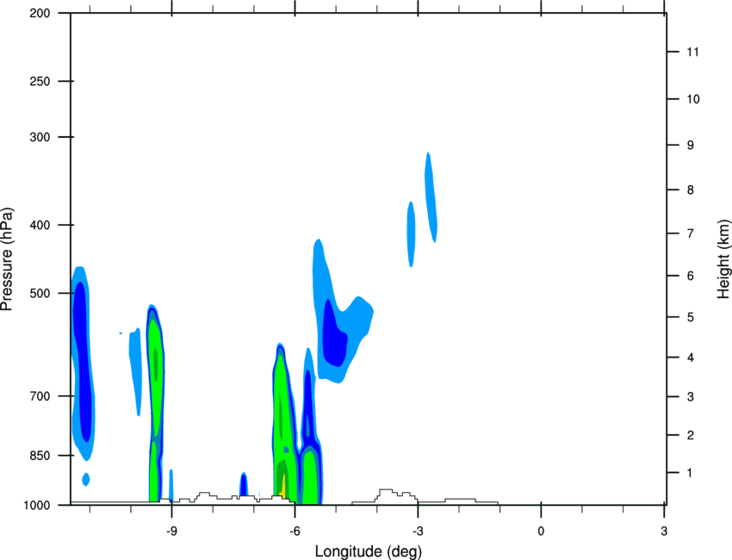Pick the 7 km height label
732x560 pixels.
(691, 233)
